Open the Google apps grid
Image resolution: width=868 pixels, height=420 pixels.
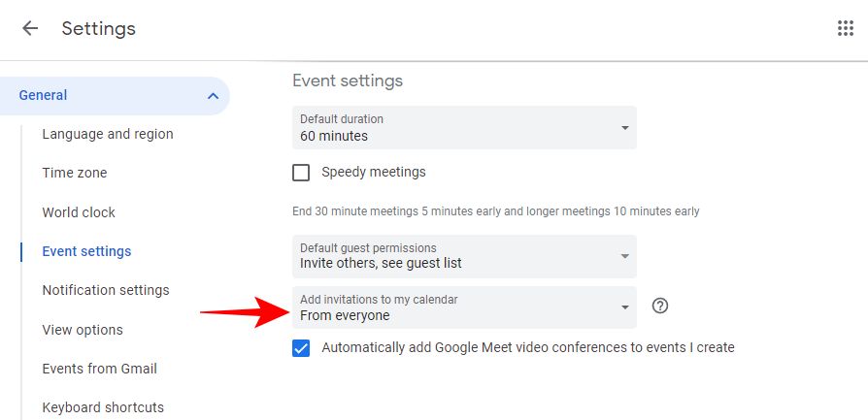point(845,28)
